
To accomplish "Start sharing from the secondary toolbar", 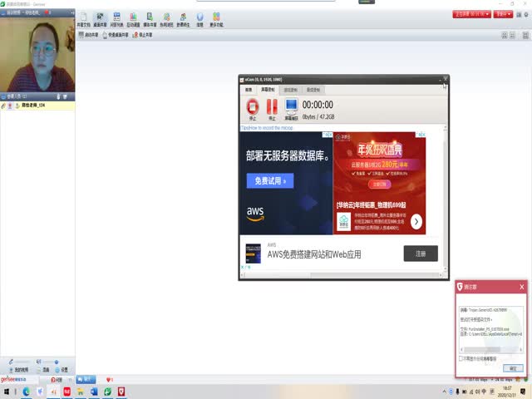I will pos(88,35).
